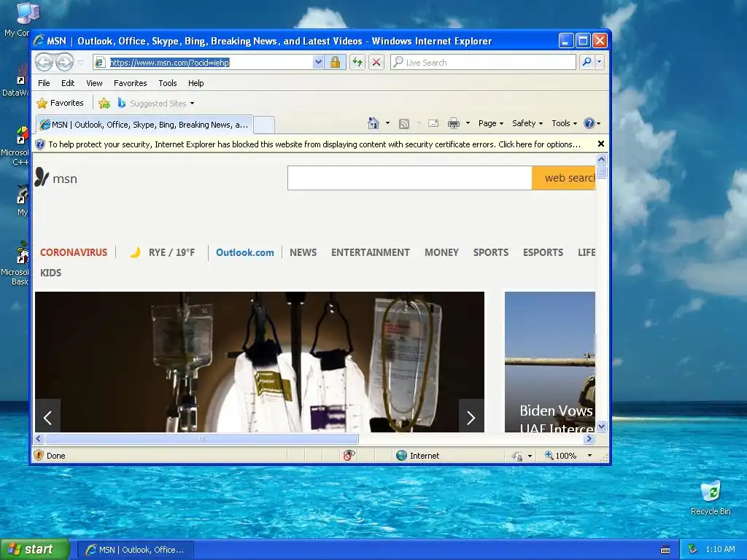Print page using printer icon
The image size is (747, 560).
tap(454, 123)
